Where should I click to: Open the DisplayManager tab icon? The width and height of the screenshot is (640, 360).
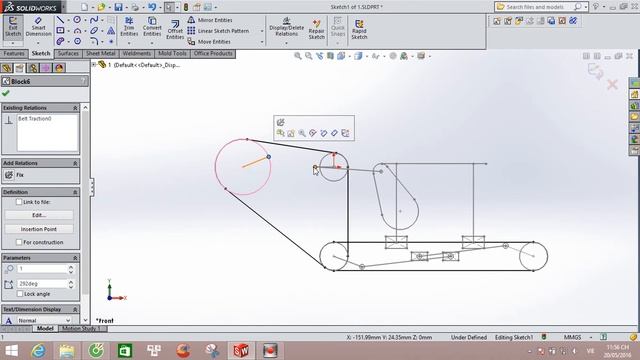point(59,68)
